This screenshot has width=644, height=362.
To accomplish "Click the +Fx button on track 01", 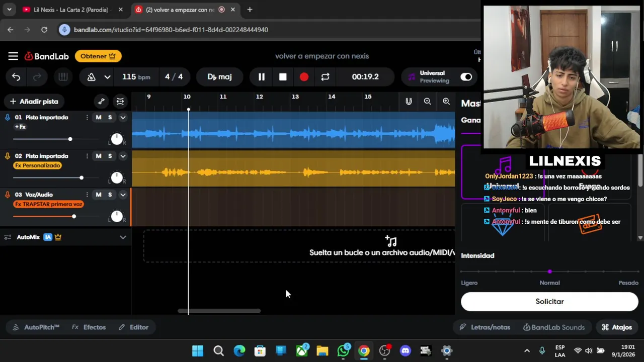I will [x=20, y=127].
